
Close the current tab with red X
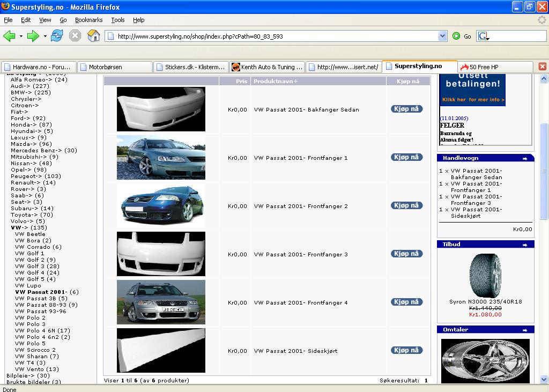tap(543, 66)
